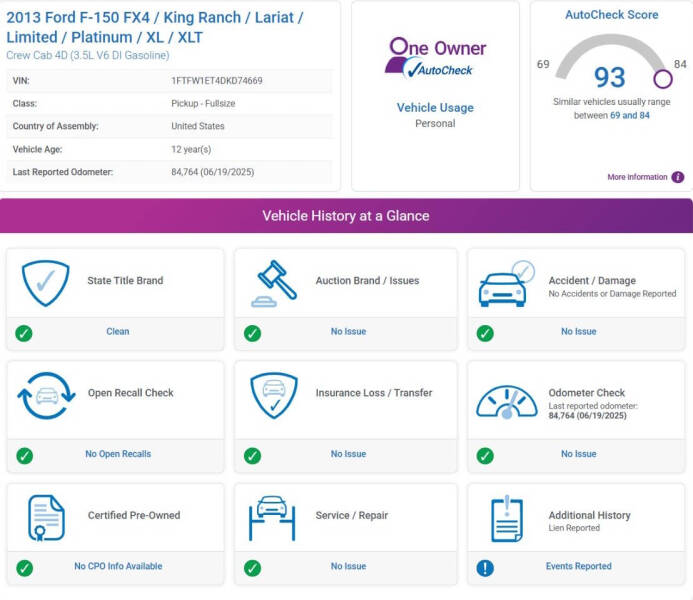Click the Clean title status link

coord(118,331)
